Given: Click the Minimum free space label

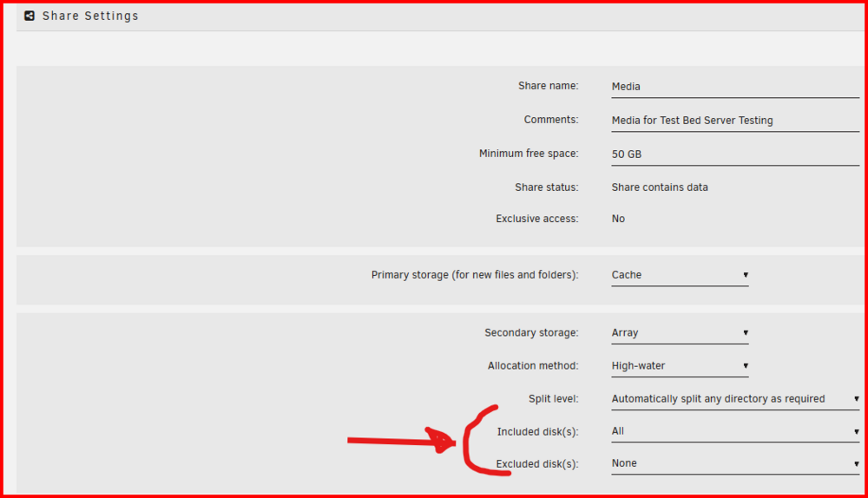Looking at the screenshot, I should 529,154.
